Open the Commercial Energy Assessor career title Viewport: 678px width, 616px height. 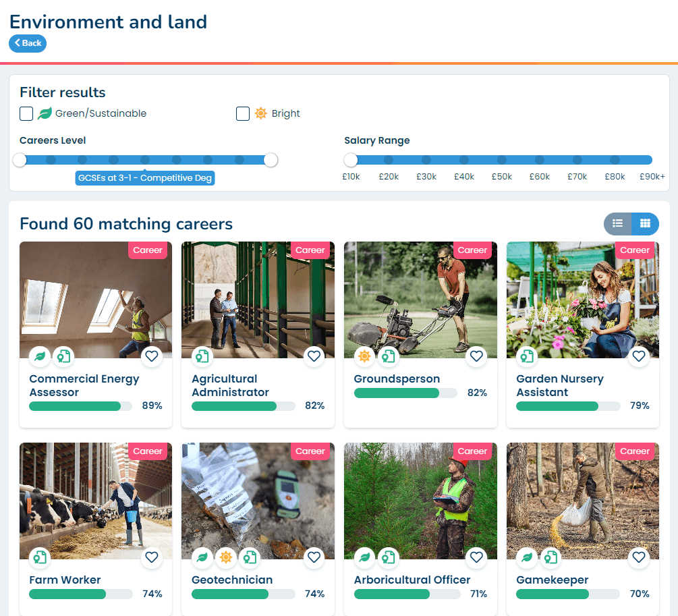(x=84, y=385)
